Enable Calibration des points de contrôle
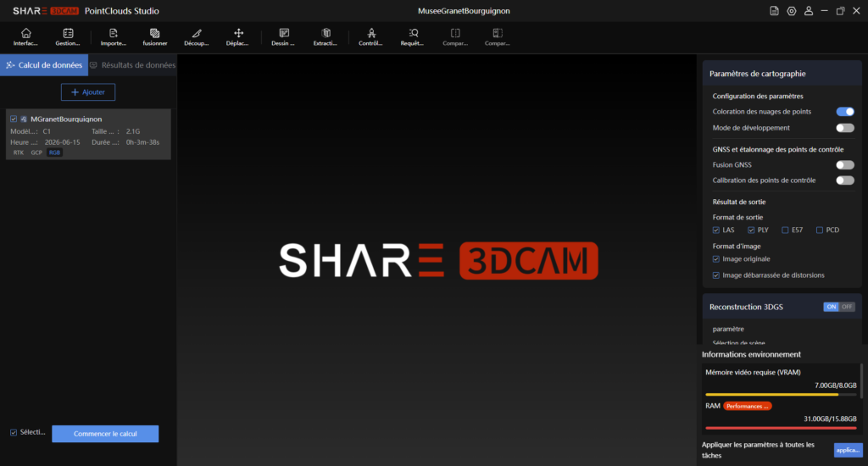868x466 pixels. (x=845, y=180)
